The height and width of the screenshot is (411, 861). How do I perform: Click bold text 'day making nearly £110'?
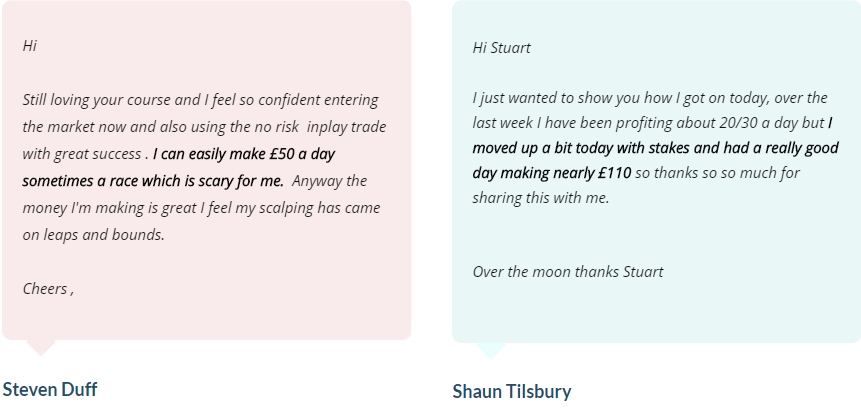pos(552,173)
